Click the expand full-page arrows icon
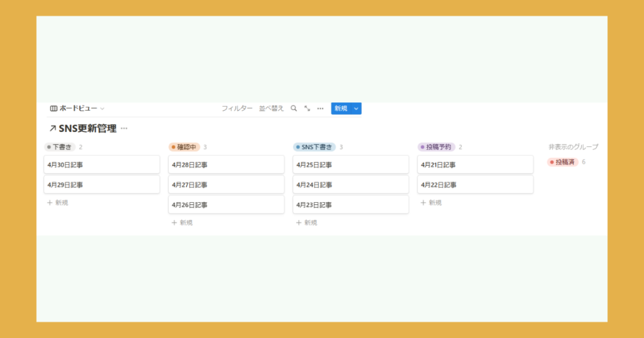 pyautogui.click(x=307, y=109)
